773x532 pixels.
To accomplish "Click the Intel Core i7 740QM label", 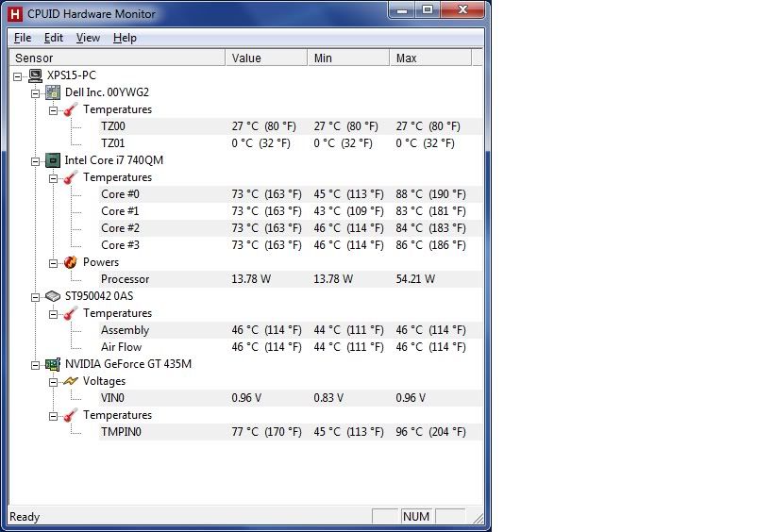I will (114, 160).
